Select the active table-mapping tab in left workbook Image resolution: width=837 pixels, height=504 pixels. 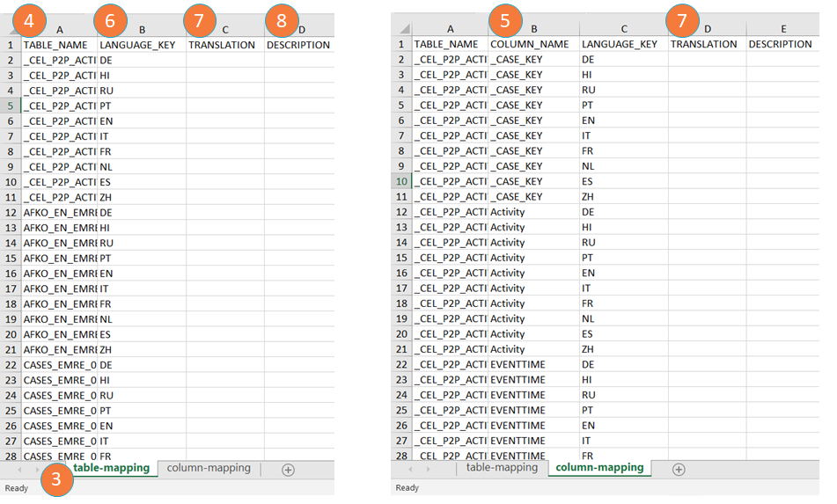(111, 468)
